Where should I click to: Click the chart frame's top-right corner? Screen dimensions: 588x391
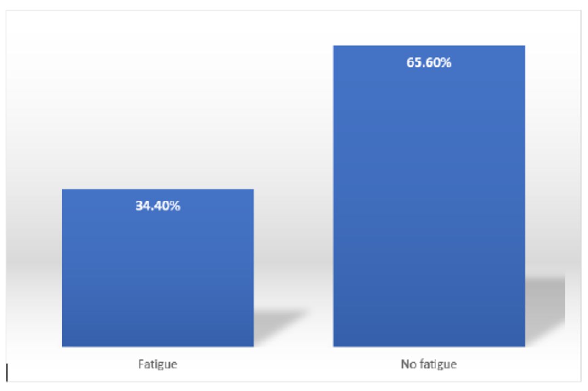pyautogui.click(x=581, y=11)
